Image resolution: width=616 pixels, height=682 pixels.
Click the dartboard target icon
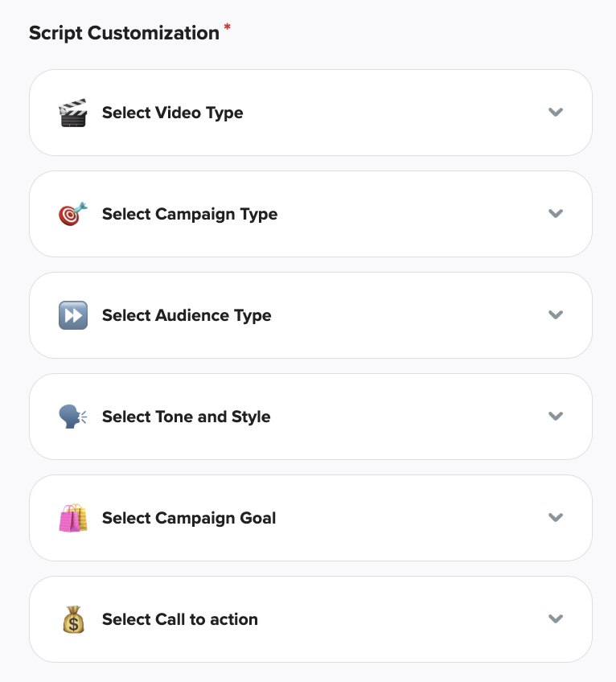point(72,214)
